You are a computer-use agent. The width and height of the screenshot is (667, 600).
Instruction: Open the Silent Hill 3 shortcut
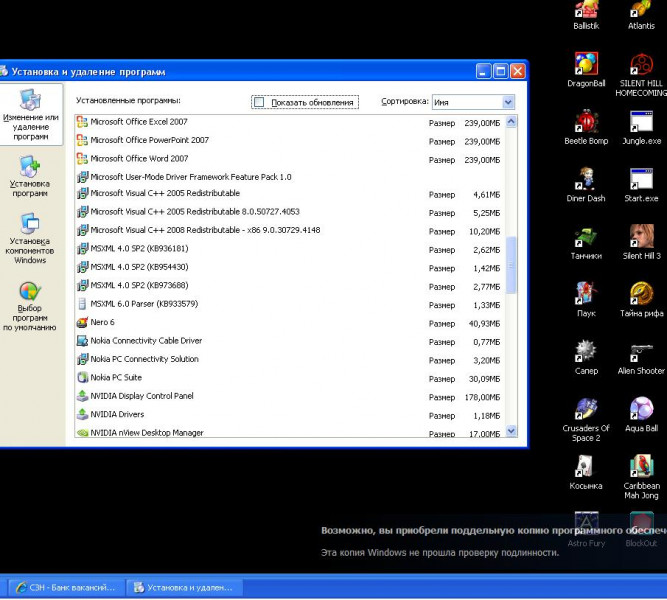click(641, 242)
